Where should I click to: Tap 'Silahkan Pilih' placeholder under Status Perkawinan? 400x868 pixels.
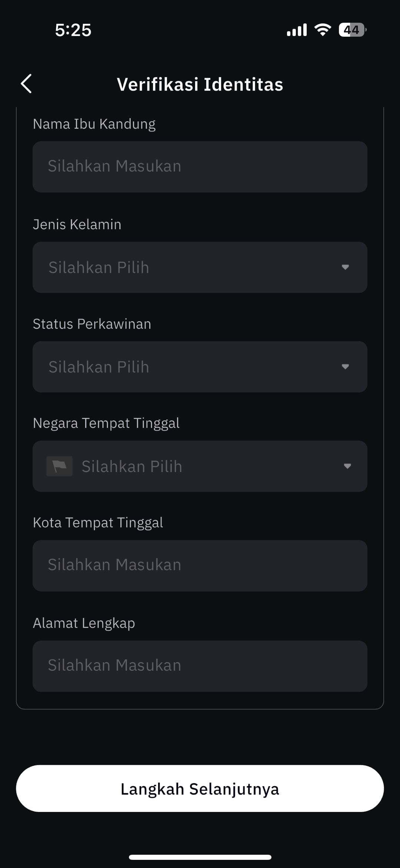(x=99, y=367)
